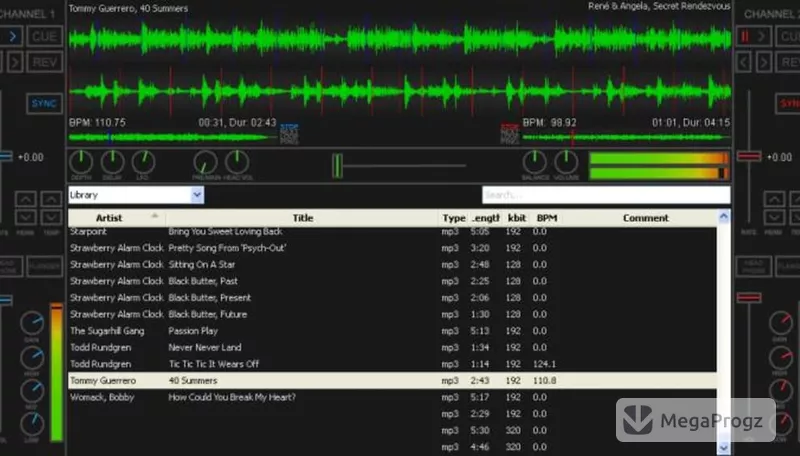The width and height of the screenshot is (800, 456).
Task: Seek in the Channel 1 track overview waveform
Action: (x=173, y=137)
